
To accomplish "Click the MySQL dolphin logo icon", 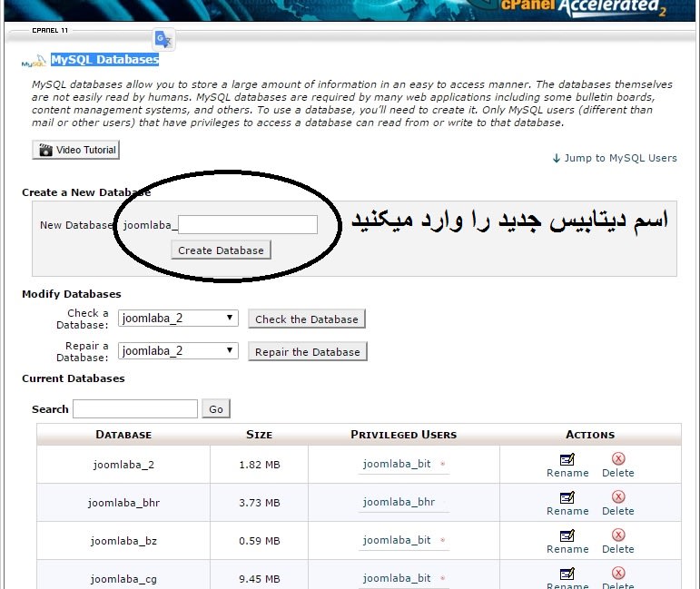I will click(35, 61).
